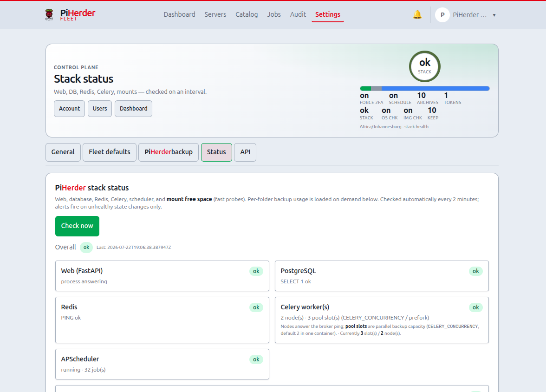
Task: Click the user avatar with letter P
Action: (x=442, y=15)
